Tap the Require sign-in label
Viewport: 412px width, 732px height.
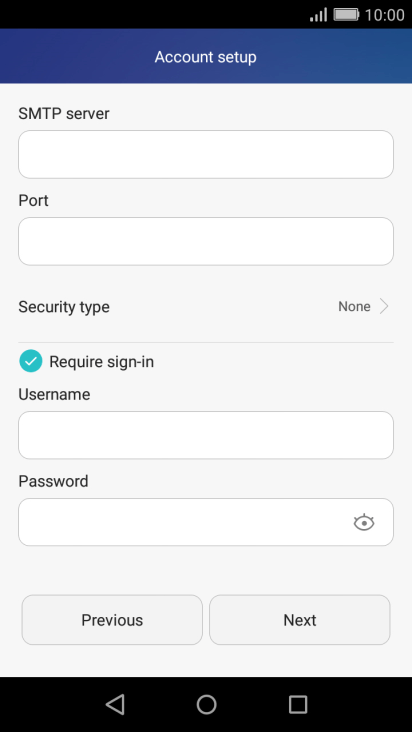(102, 362)
